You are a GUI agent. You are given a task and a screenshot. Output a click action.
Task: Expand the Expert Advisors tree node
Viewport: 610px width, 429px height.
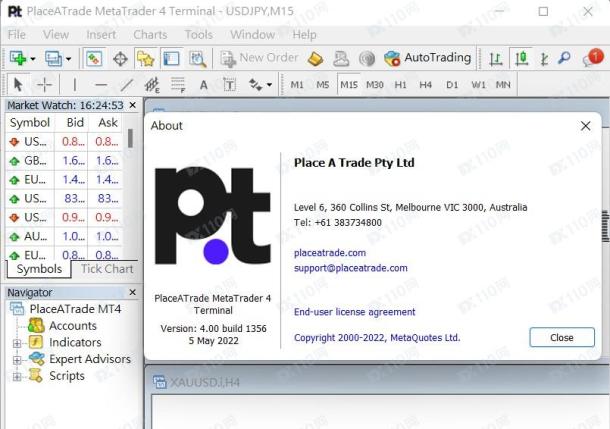[17, 360]
